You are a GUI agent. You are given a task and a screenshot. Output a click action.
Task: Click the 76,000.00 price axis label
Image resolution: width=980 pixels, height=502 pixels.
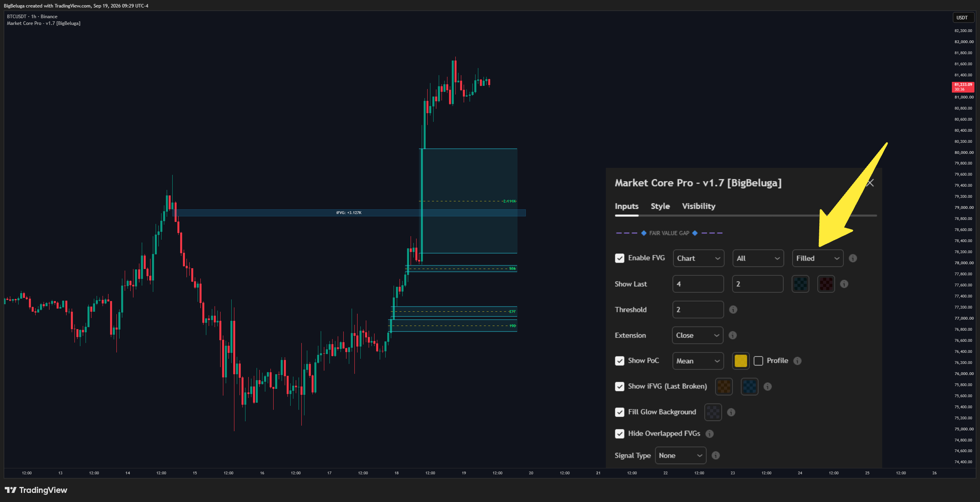pos(964,373)
